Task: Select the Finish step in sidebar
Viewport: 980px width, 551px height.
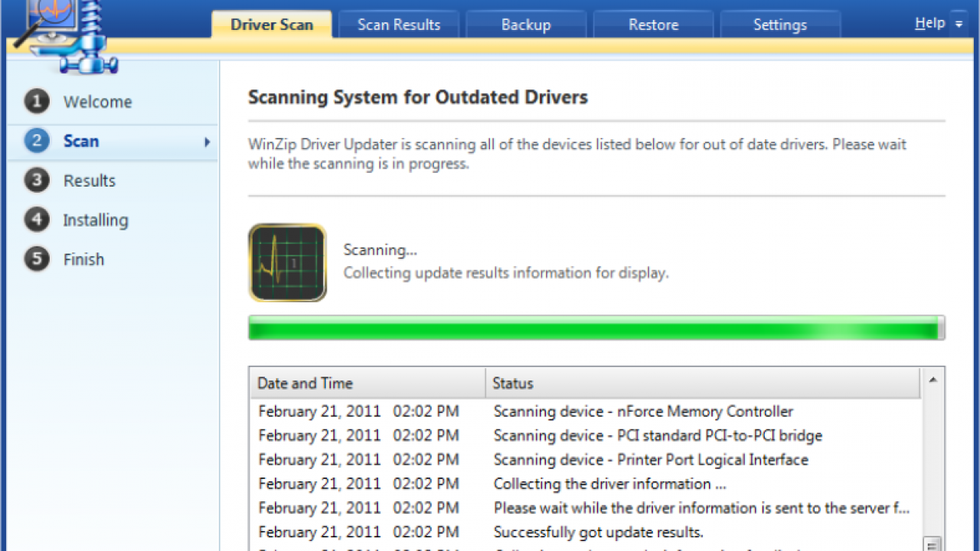Action: (113, 260)
